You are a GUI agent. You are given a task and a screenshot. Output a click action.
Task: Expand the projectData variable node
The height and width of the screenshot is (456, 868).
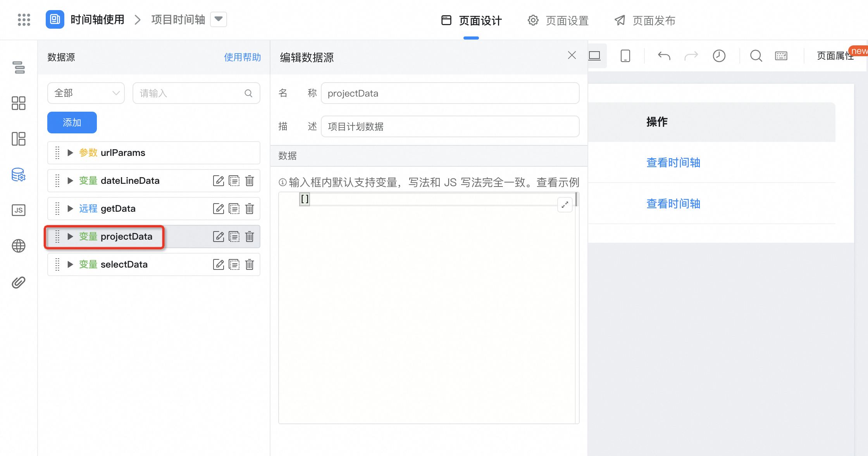pyautogui.click(x=70, y=237)
